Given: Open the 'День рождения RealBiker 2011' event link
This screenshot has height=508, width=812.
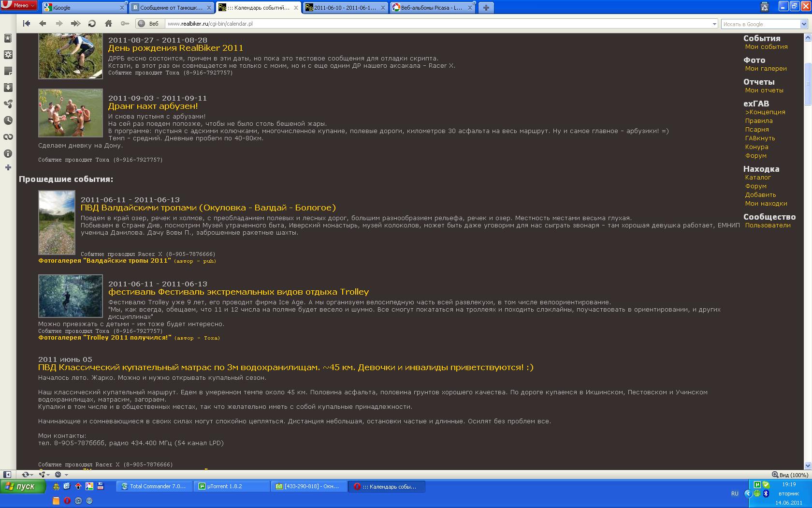Looking at the screenshot, I should 175,48.
